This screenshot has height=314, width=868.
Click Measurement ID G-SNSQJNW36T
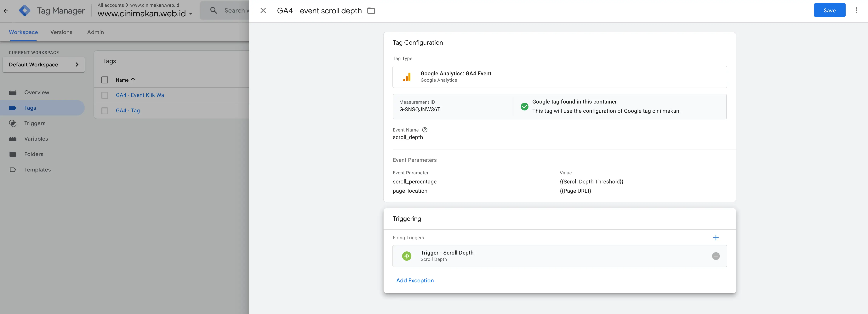tap(420, 109)
